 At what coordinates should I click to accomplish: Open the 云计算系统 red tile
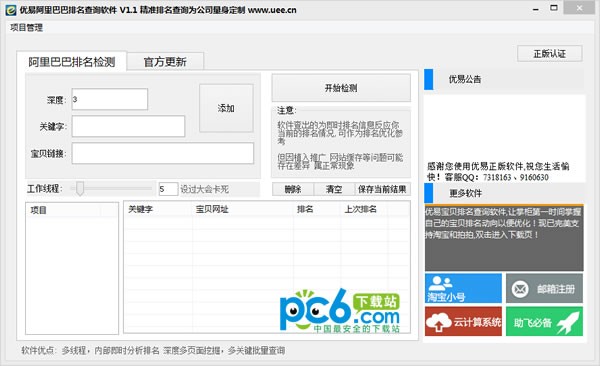pyautogui.click(x=463, y=321)
